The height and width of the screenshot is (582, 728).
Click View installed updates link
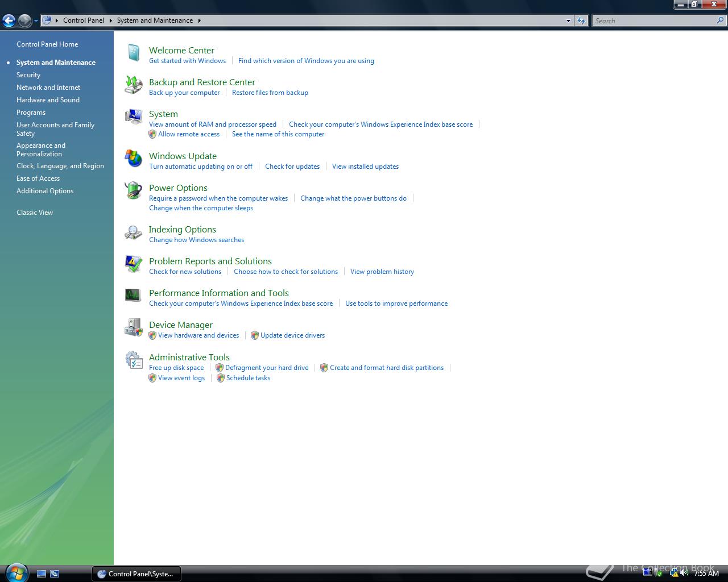pyautogui.click(x=365, y=167)
